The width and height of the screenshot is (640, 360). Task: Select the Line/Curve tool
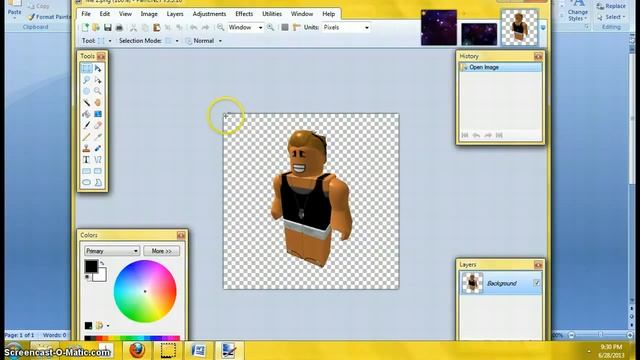[x=98, y=160]
